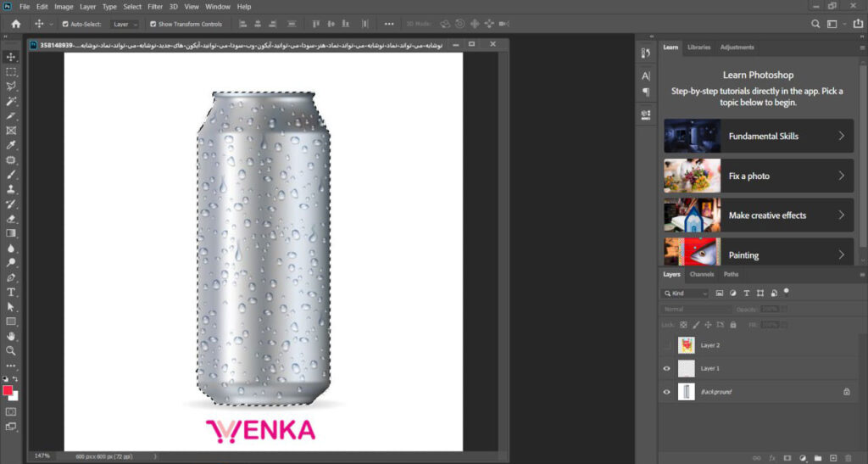
Task: Toggle the layer filter on/off switch
Action: point(786,292)
